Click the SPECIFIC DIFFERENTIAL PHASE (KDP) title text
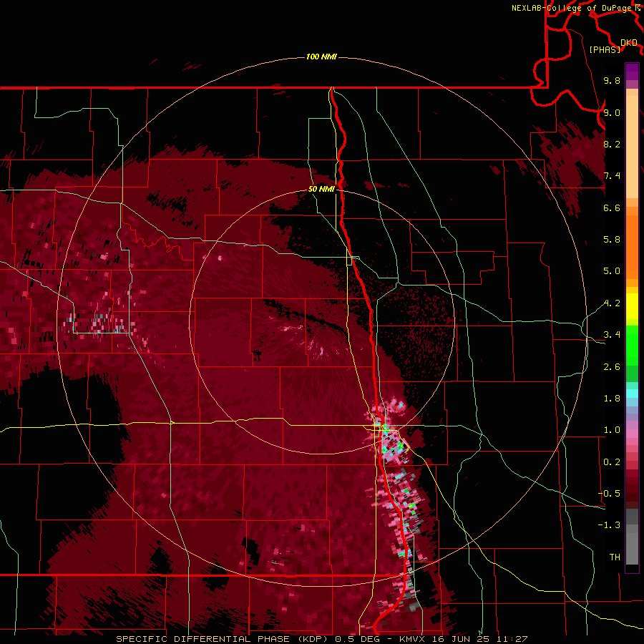 pyautogui.click(x=223, y=639)
